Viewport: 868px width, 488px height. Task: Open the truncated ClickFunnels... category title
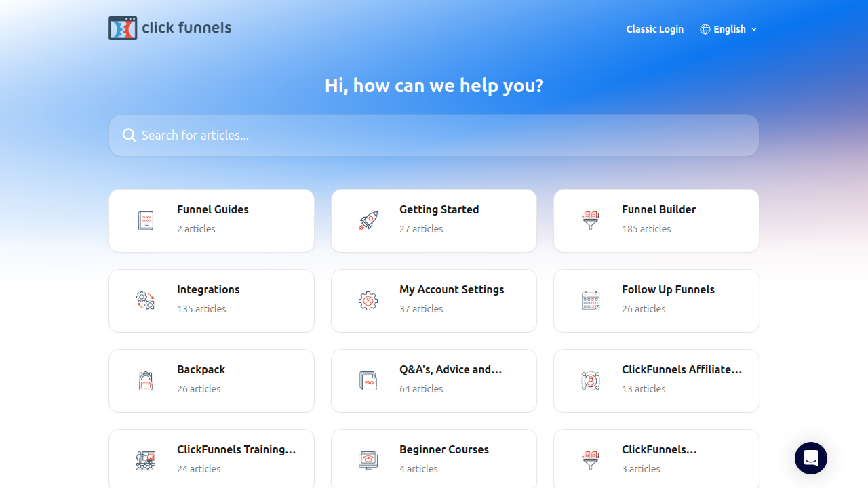click(x=659, y=449)
